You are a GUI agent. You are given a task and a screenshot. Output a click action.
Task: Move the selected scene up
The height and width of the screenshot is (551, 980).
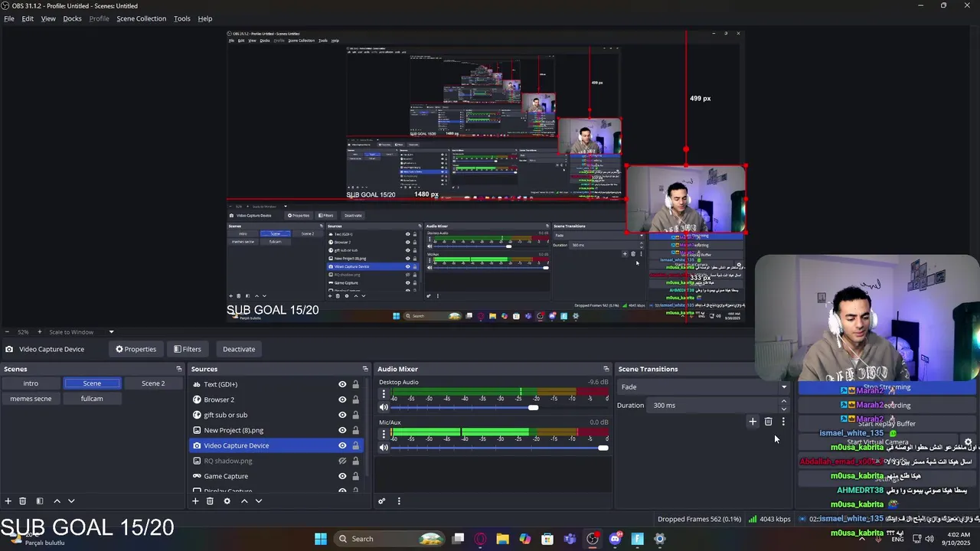[x=57, y=501]
